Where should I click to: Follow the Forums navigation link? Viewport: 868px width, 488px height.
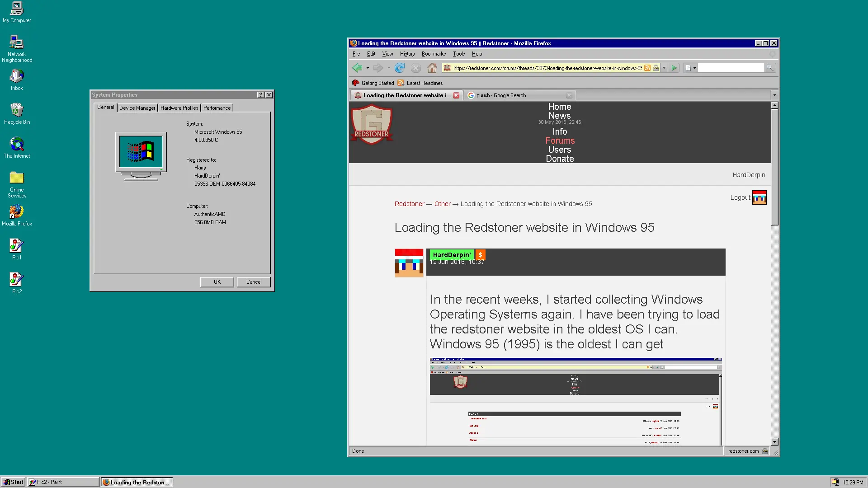560,141
